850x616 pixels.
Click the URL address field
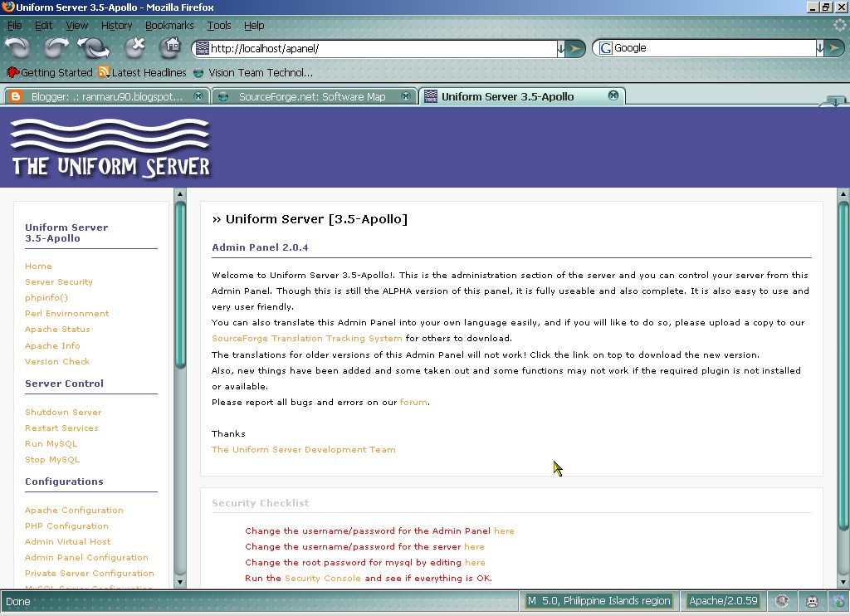(x=383, y=48)
